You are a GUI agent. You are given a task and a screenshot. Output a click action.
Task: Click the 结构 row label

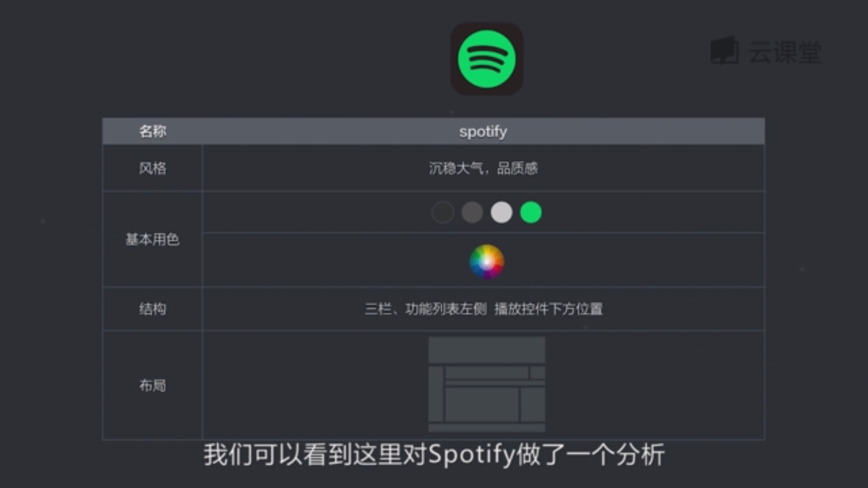click(152, 309)
